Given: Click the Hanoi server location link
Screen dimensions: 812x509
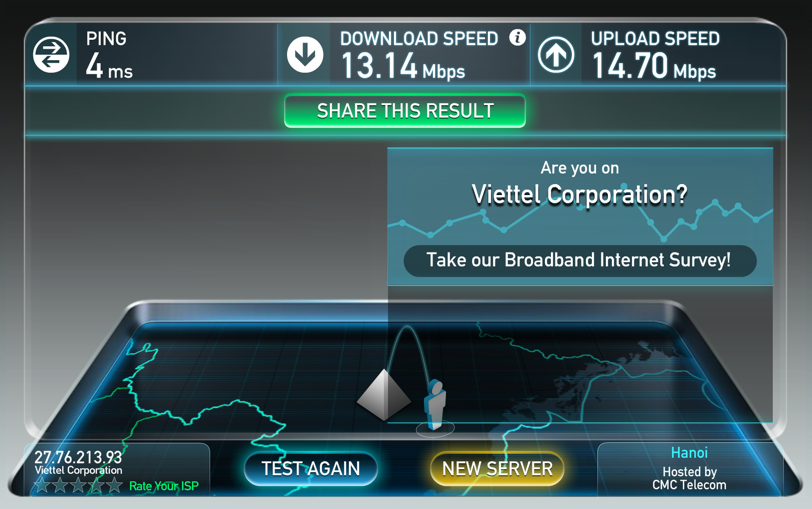Looking at the screenshot, I should [x=689, y=453].
